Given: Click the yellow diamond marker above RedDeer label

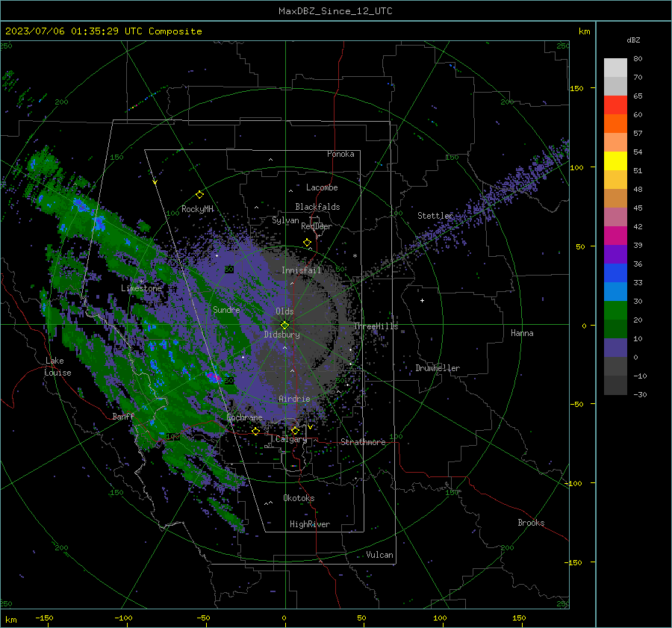Looking at the screenshot, I should click(x=307, y=243).
